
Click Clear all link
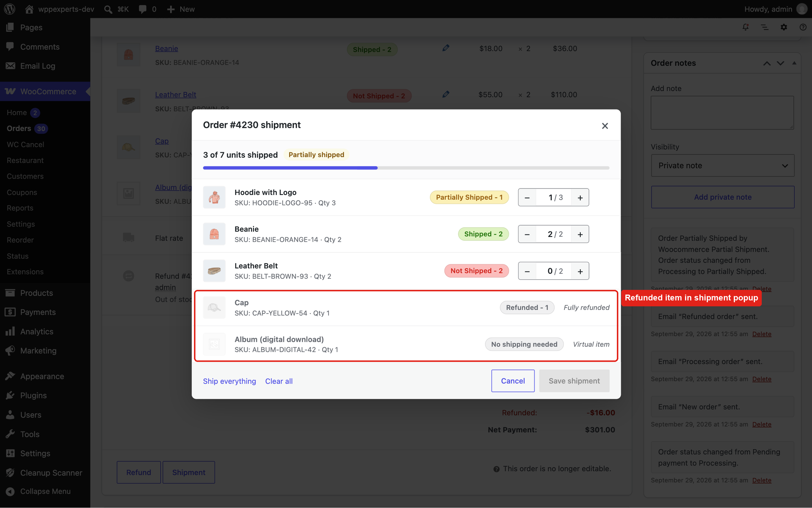click(x=279, y=381)
